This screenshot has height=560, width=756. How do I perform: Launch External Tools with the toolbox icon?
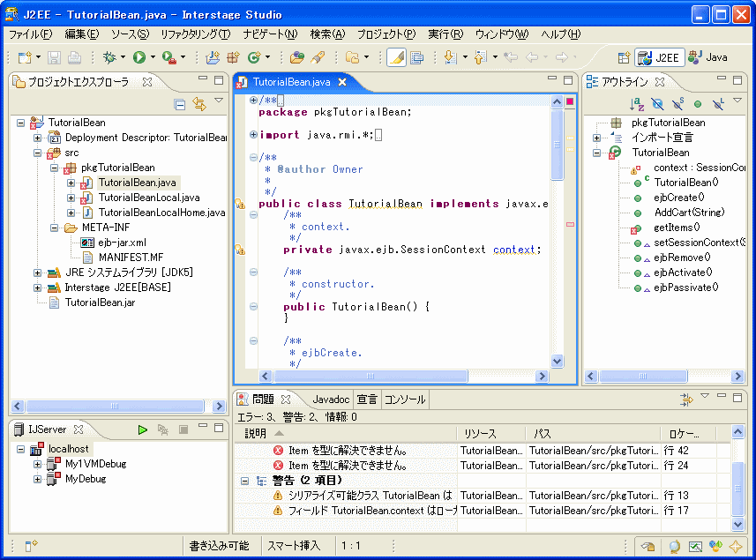pyautogui.click(x=168, y=58)
